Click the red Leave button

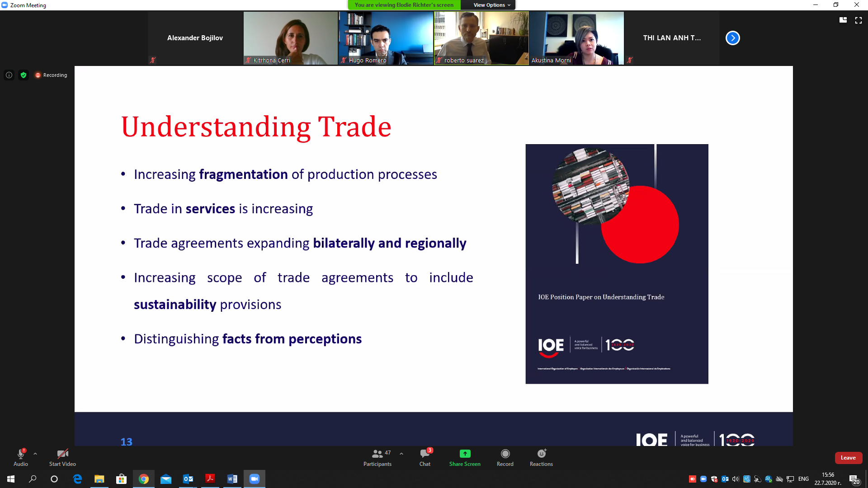coord(848,458)
